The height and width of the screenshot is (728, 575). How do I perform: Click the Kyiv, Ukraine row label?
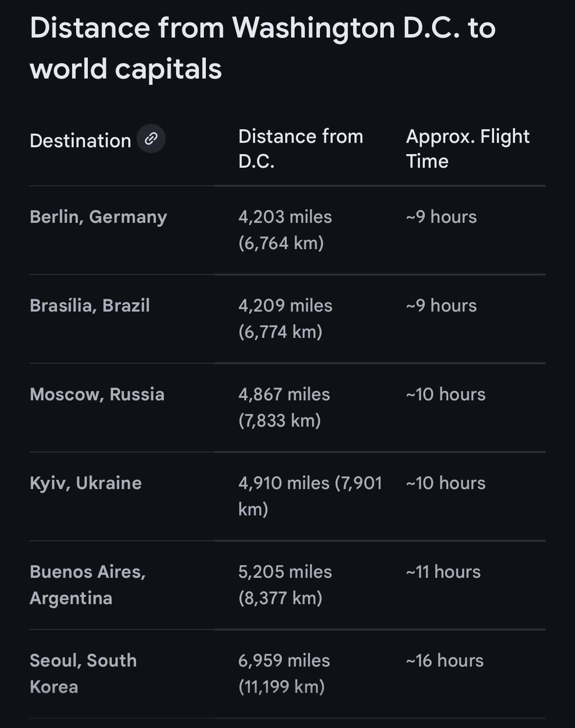click(x=85, y=483)
